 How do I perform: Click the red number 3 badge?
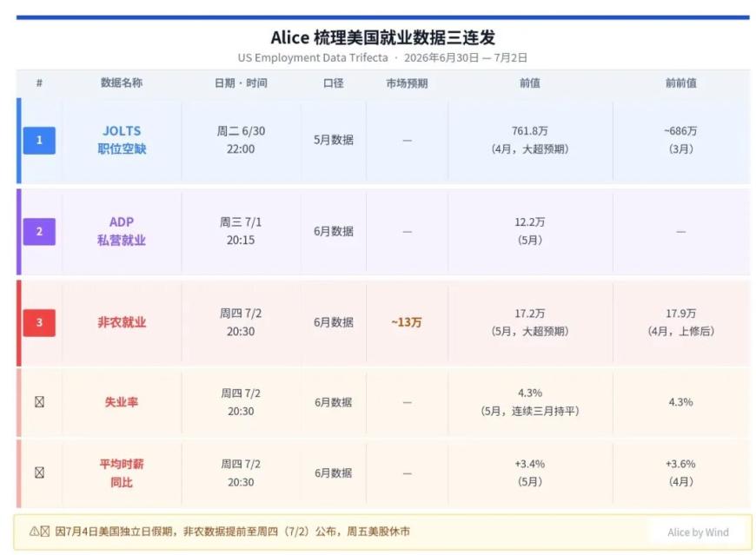[x=39, y=322]
